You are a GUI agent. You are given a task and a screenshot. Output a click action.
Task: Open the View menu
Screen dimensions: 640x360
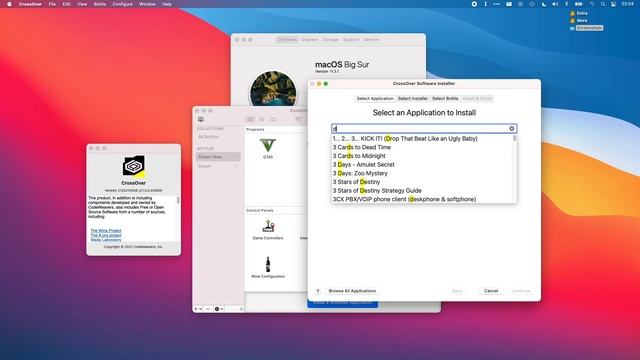tap(82, 4)
